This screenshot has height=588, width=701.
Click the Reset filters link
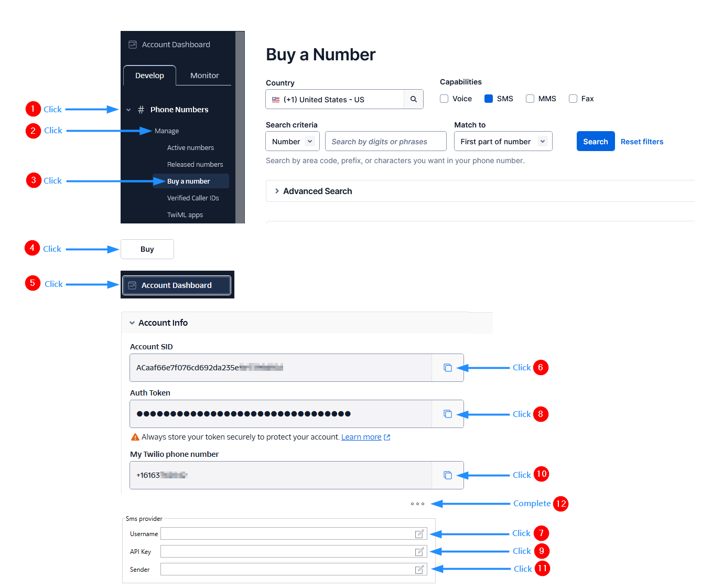(642, 142)
